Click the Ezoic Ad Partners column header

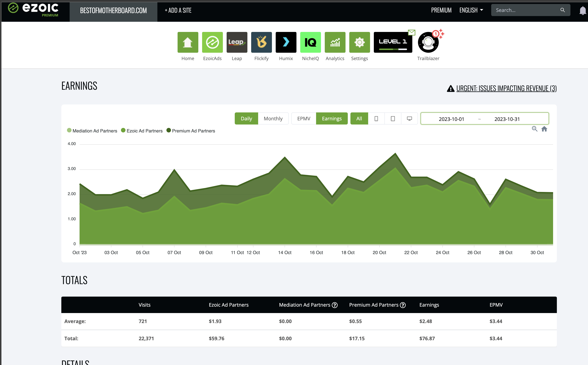tap(229, 305)
